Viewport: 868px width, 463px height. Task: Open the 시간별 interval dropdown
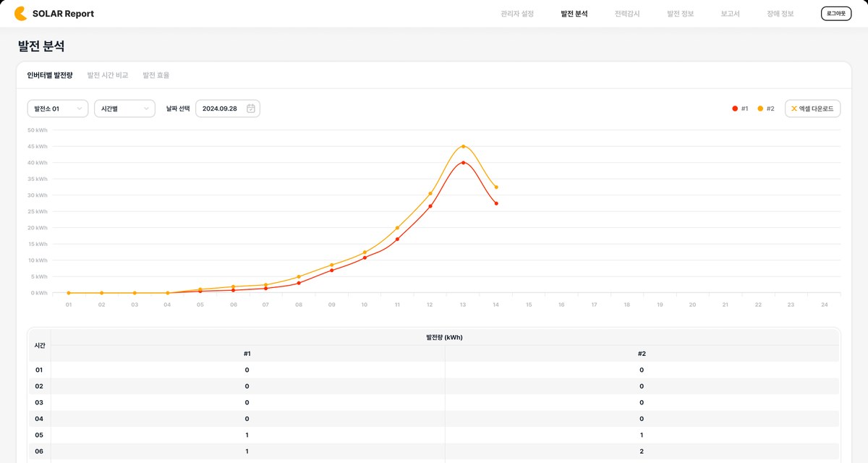124,109
